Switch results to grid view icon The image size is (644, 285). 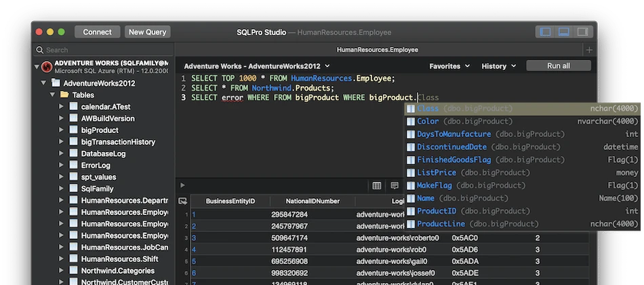[377, 186]
